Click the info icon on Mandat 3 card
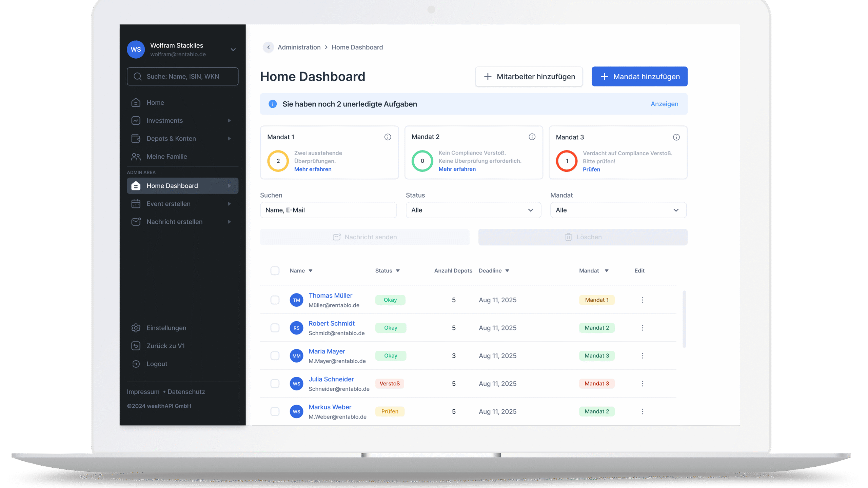Image resolution: width=868 pixels, height=488 pixels. tap(676, 137)
